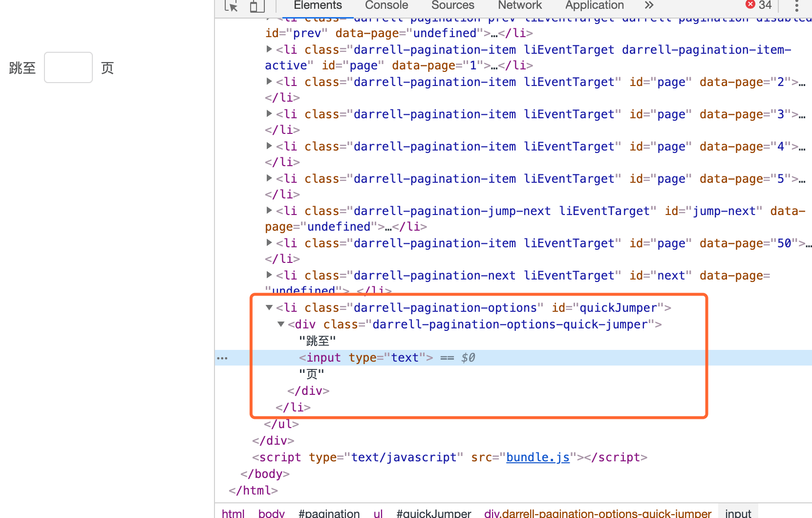Show more DevTools tabs with the double chevron
The height and width of the screenshot is (518, 812).
[649, 5]
